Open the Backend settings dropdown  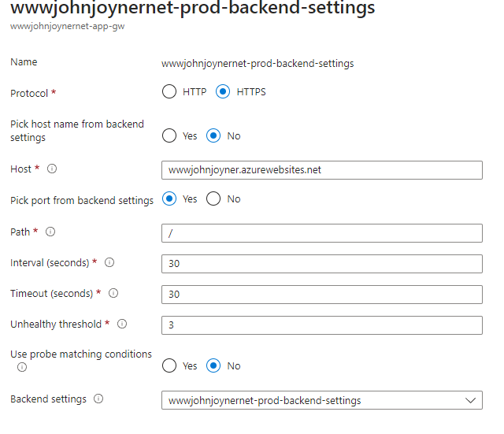pos(321,401)
